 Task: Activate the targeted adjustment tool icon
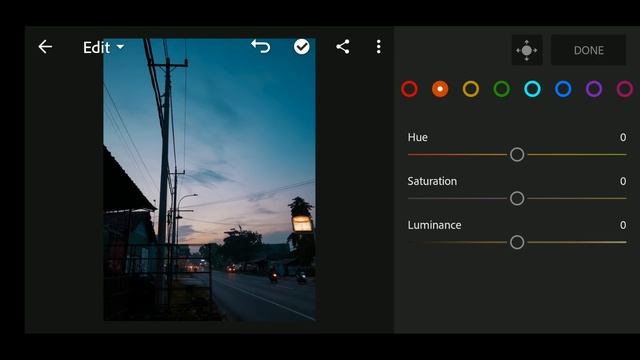(527, 50)
